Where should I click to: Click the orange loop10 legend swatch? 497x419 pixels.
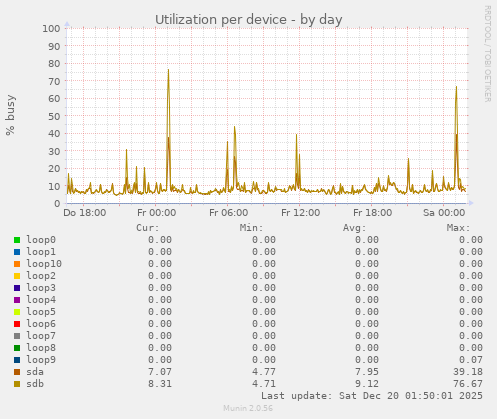[x=17, y=264]
